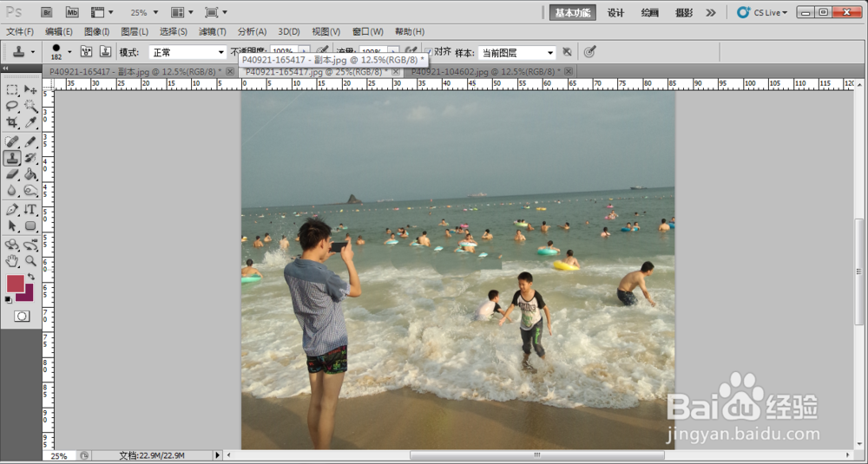Select the Blur droplet tool
Viewport: 868px width, 464px height.
[11, 190]
